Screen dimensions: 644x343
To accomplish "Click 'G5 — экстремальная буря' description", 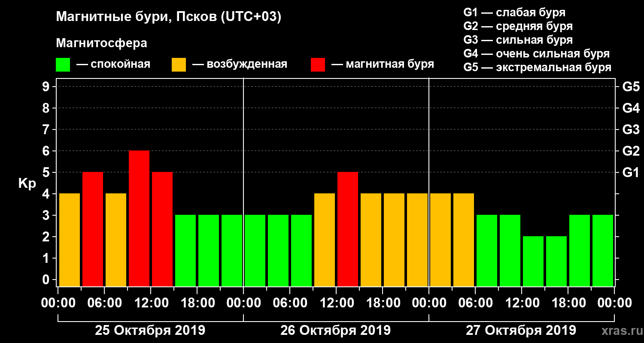I will (x=538, y=67).
